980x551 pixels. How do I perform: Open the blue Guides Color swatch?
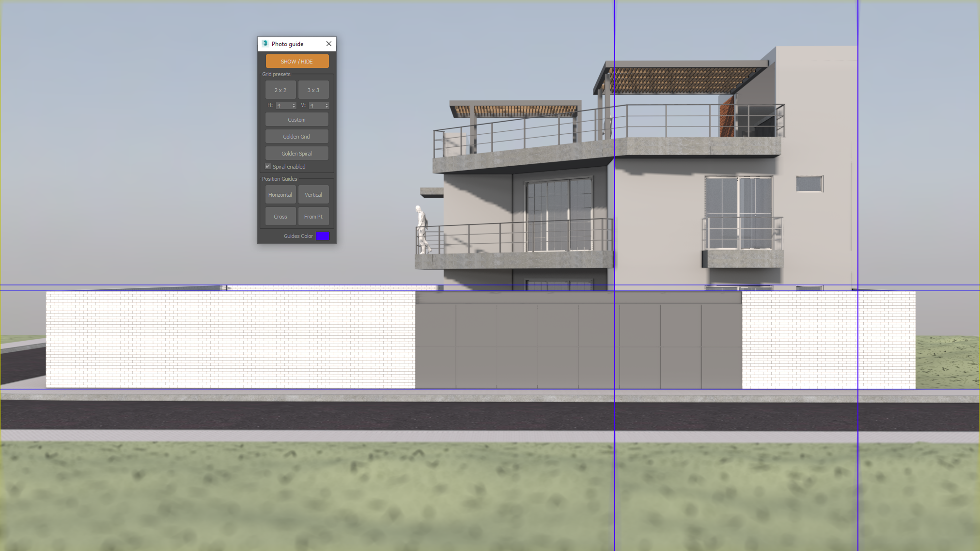pyautogui.click(x=323, y=236)
